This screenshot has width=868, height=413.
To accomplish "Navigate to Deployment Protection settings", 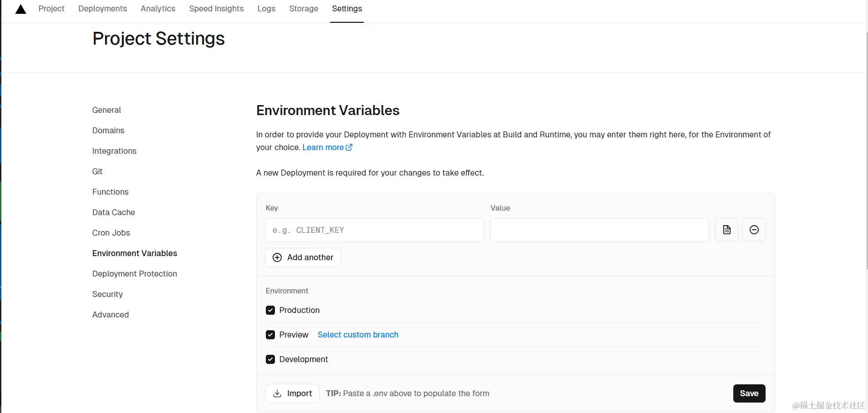I will (x=135, y=274).
